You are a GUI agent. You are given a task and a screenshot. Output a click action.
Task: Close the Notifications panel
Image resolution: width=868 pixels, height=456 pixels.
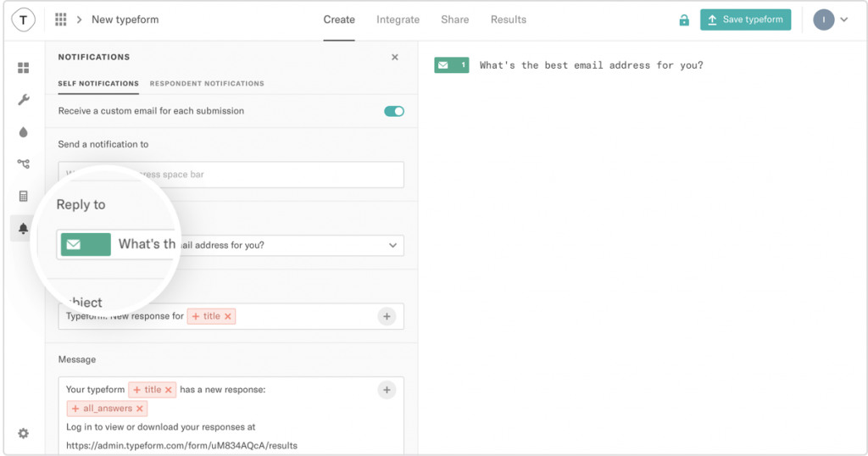click(394, 57)
